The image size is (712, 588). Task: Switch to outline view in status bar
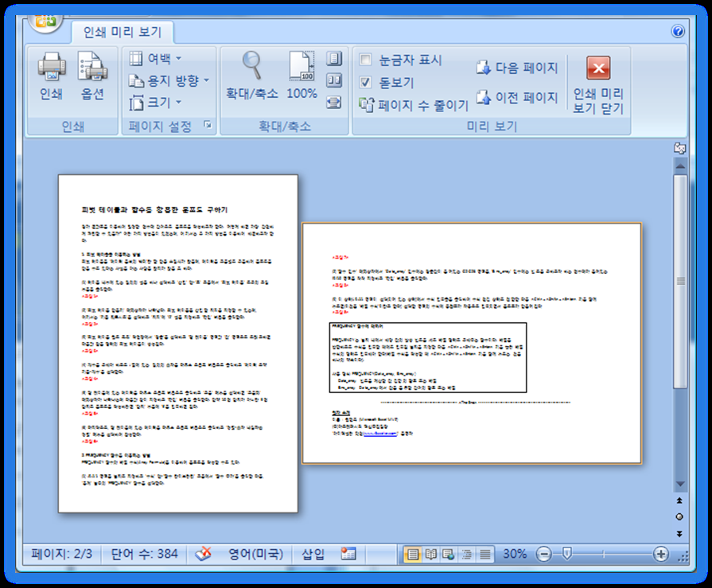click(x=467, y=554)
